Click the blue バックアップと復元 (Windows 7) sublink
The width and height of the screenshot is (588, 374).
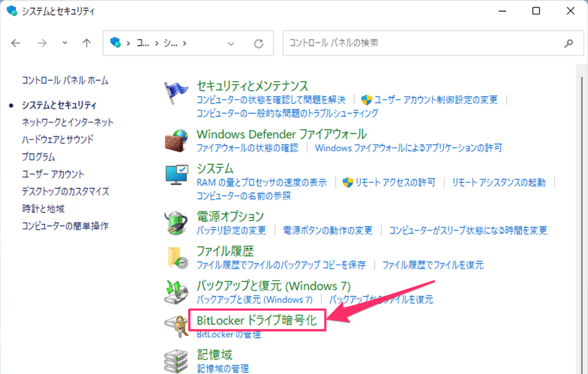pos(255,300)
